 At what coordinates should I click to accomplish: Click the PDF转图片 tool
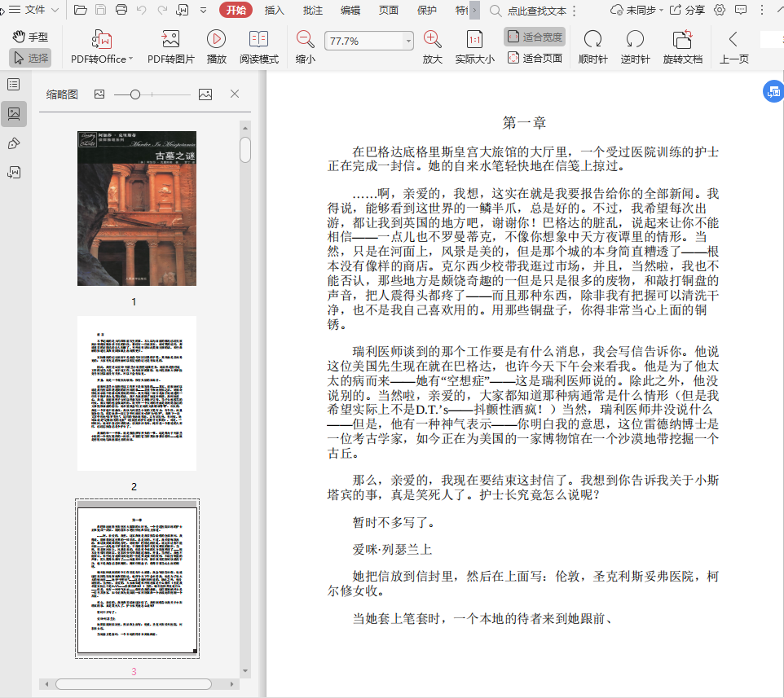coord(170,47)
